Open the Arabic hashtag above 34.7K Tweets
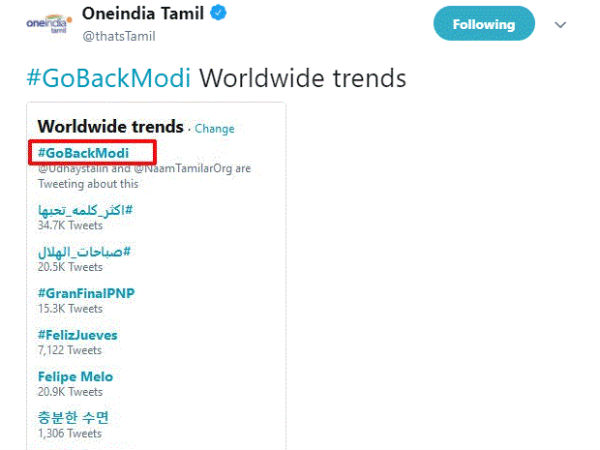 click(x=86, y=210)
